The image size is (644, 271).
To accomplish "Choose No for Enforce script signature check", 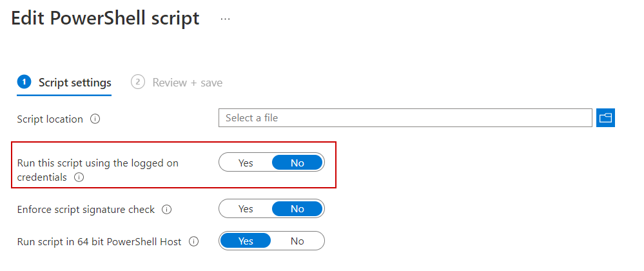I will pyautogui.click(x=297, y=209).
